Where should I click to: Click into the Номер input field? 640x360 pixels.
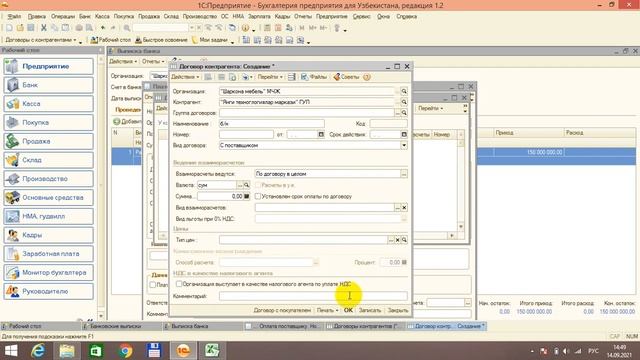click(246, 134)
